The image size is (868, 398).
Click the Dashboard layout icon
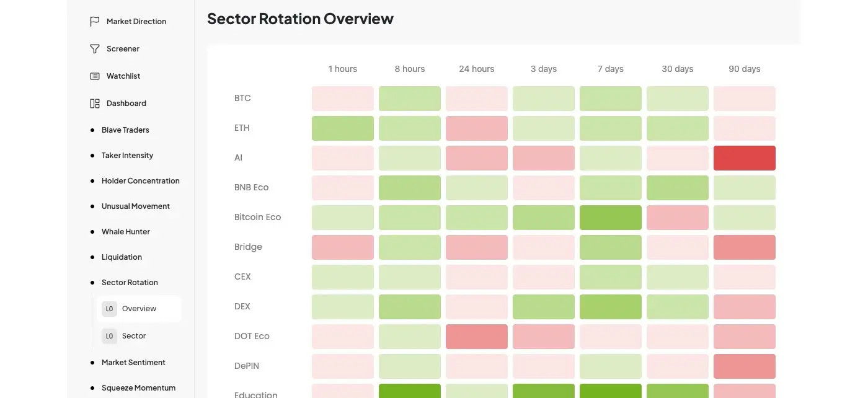click(95, 104)
